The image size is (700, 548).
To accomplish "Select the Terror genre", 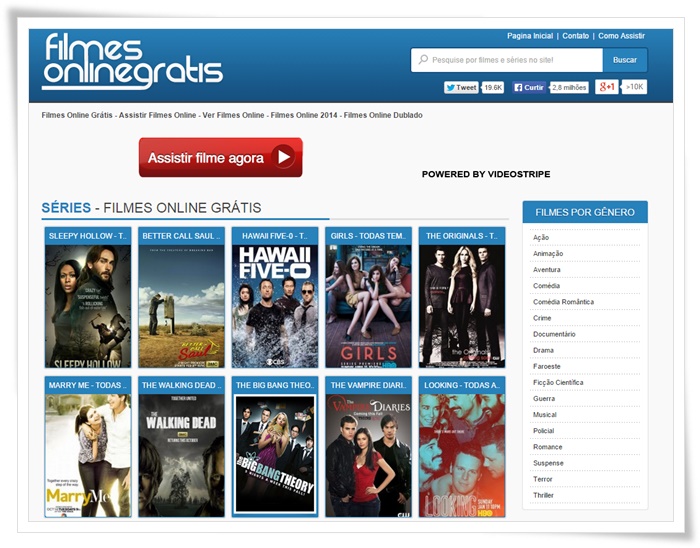I will pyautogui.click(x=542, y=479).
